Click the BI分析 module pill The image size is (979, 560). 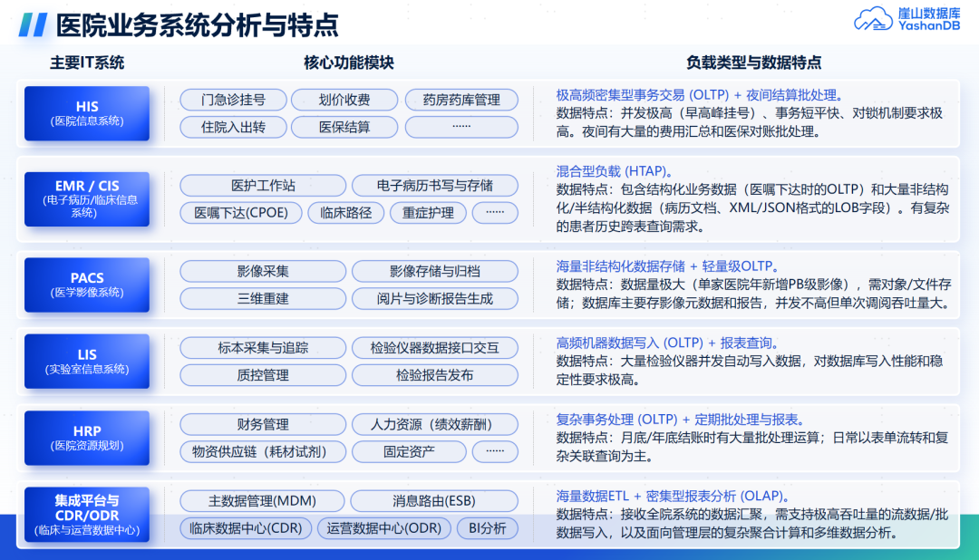(488, 528)
